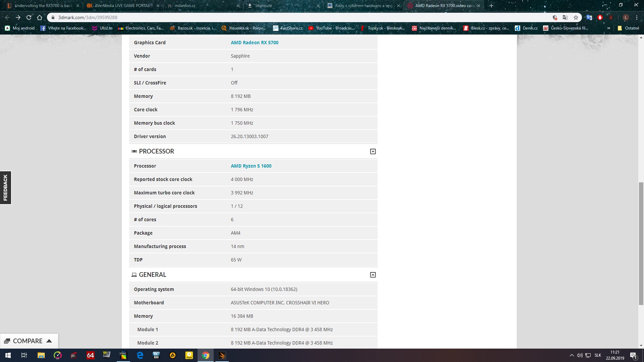This screenshot has width=644, height=362.
Task: Open Heureka.sk bookmark
Action: point(244,28)
